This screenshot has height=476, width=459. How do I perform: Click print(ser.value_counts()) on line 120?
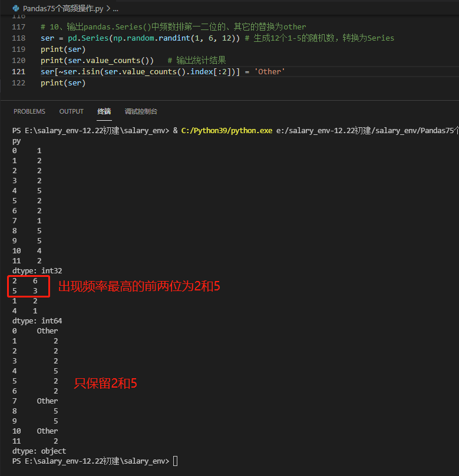pos(97,61)
